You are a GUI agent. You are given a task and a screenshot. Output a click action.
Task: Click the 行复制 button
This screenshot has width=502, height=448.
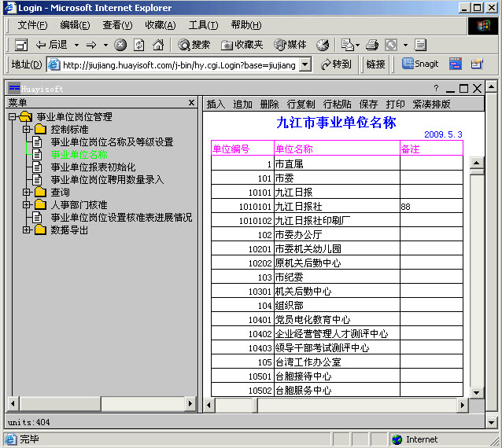coord(301,104)
